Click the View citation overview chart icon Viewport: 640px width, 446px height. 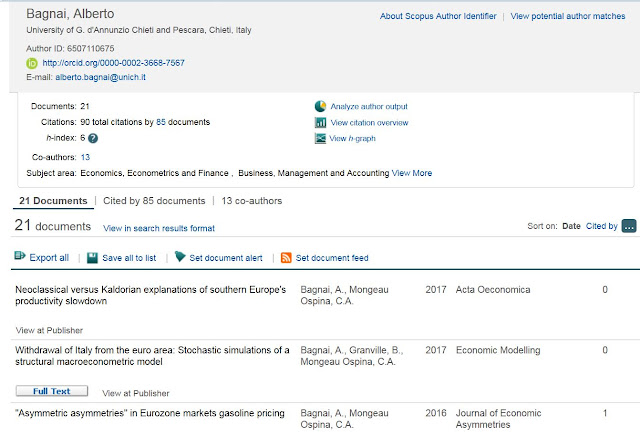(x=320, y=122)
